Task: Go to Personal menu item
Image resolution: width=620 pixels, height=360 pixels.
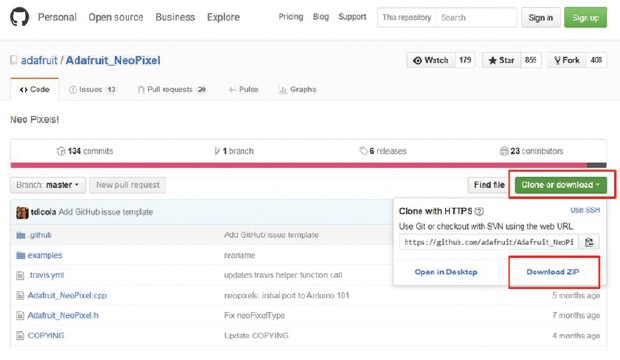Action: click(57, 17)
